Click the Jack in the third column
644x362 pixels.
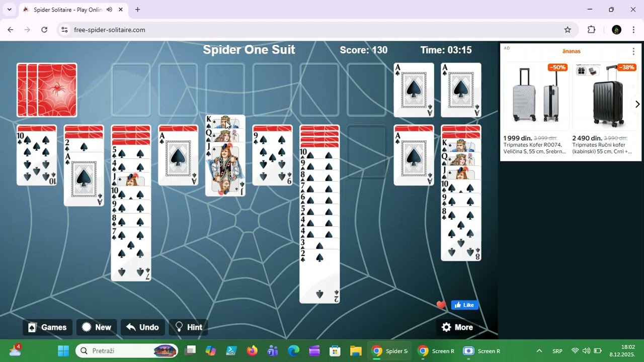[x=131, y=179]
